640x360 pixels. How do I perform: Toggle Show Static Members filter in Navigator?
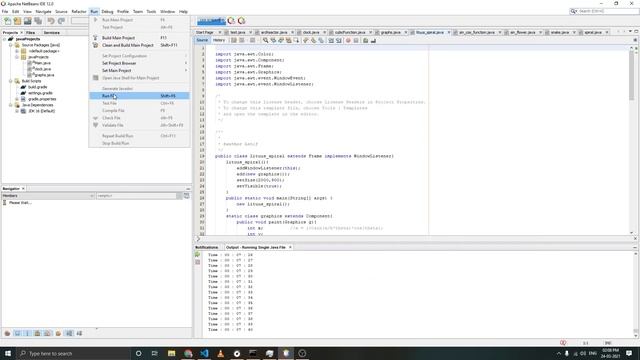click(27, 333)
